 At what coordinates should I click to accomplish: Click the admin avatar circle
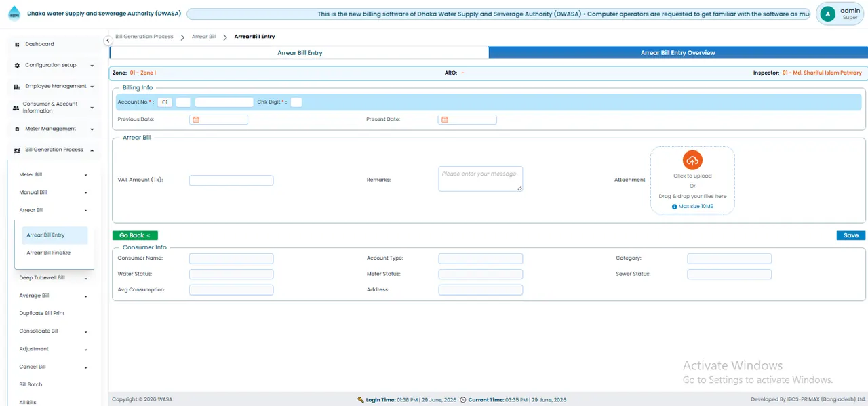[827, 14]
